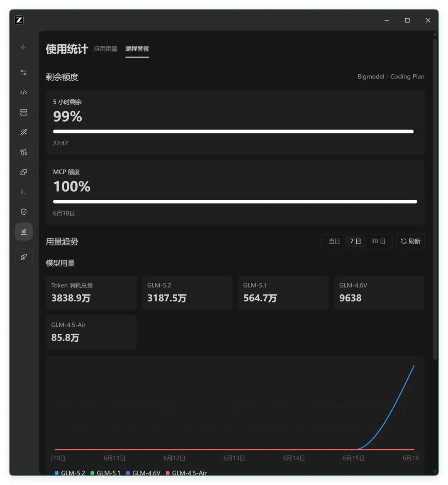This screenshot has height=485, width=448.
Task: Click the 刷新 refresh button
Action: 410,241
